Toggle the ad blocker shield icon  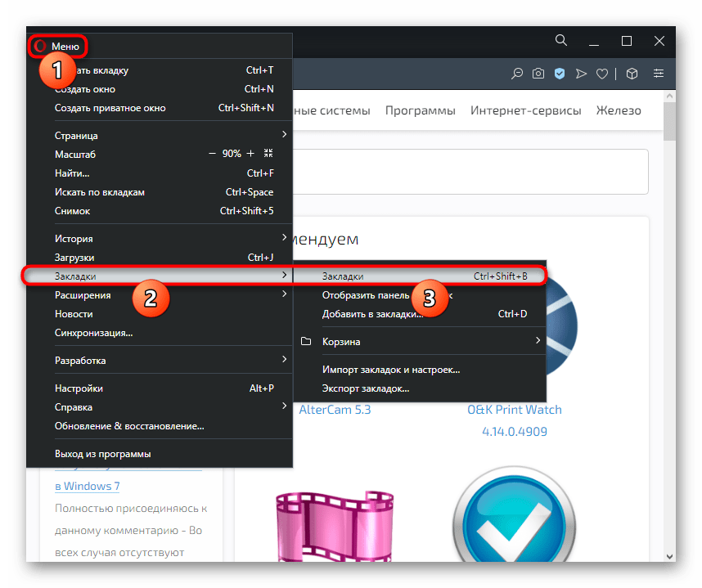tap(560, 74)
